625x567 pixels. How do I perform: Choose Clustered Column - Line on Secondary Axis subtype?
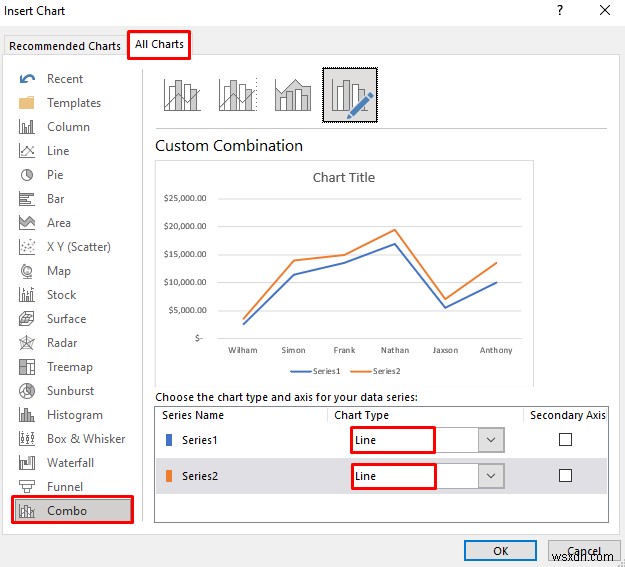click(x=238, y=95)
